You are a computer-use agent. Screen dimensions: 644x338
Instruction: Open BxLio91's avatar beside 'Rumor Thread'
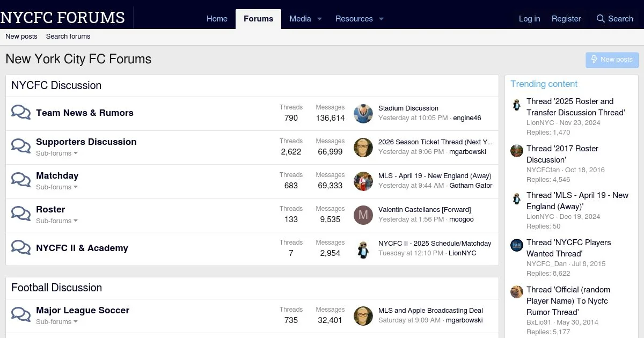[517, 292]
